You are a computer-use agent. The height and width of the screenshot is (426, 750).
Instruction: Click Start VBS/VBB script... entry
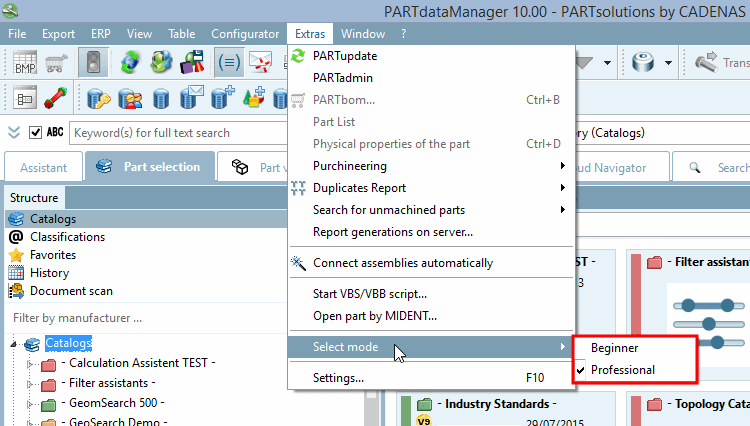tap(369, 294)
